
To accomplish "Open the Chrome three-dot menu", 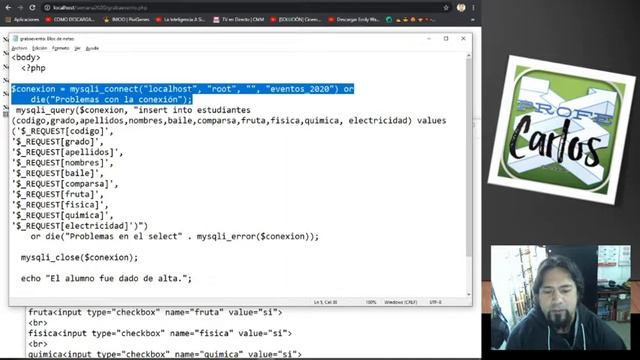I will 473,7.
